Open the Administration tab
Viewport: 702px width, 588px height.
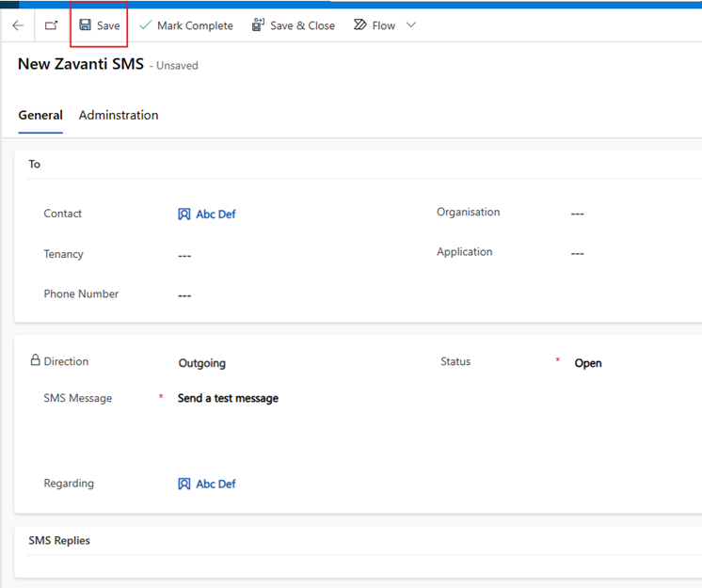coord(119,116)
